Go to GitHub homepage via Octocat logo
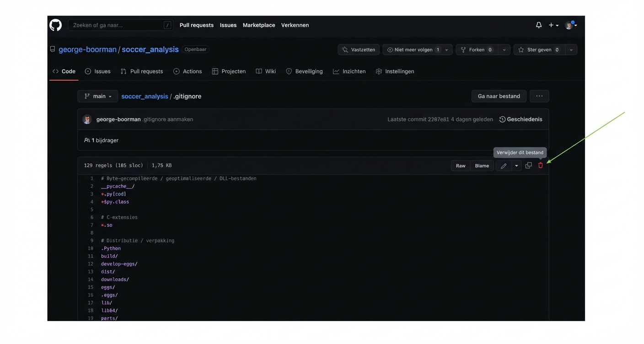Viewport: 644px width, 344px height. 56,25
